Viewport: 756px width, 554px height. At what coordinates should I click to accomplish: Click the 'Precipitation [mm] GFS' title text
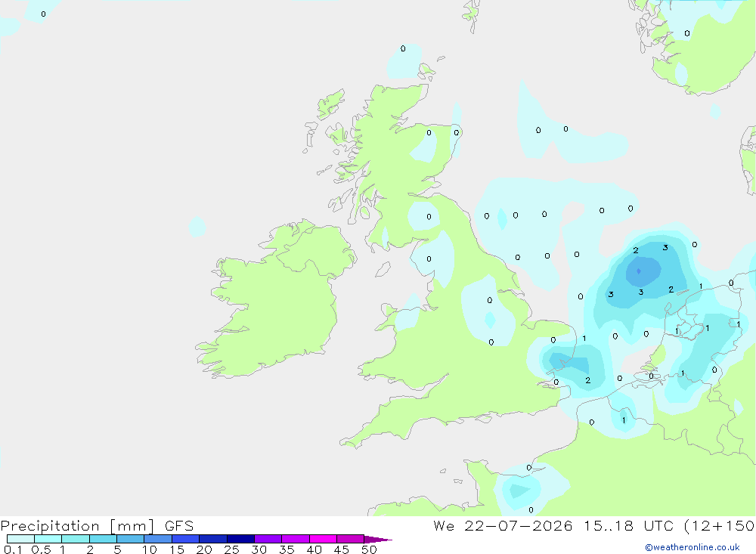[x=97, y=525]
